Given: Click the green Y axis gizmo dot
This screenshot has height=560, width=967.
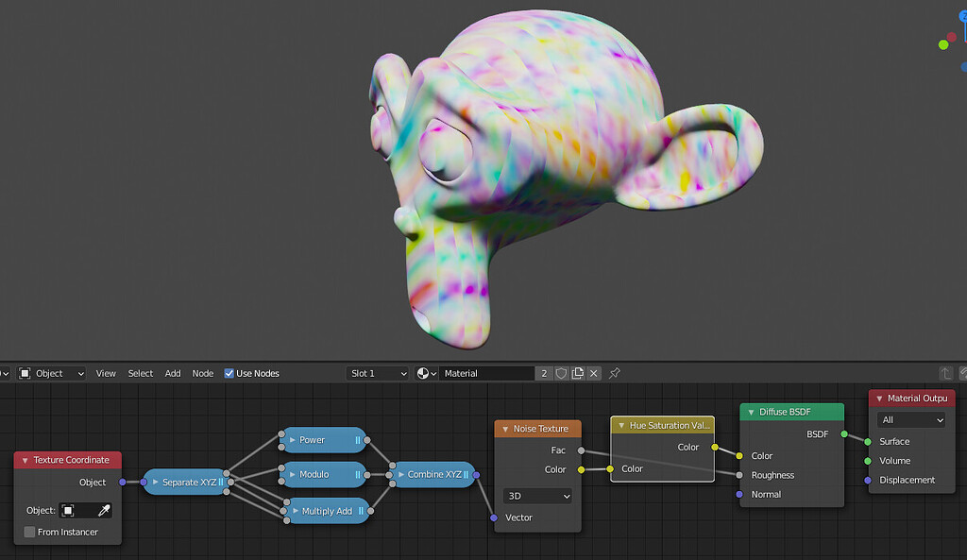Looking at the screenshot, I should pos(943,44).
